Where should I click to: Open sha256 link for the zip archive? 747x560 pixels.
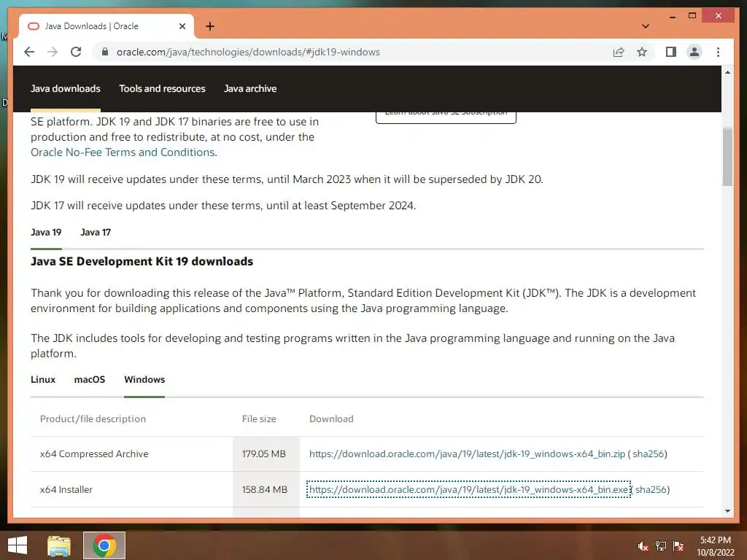coord(648,454)
